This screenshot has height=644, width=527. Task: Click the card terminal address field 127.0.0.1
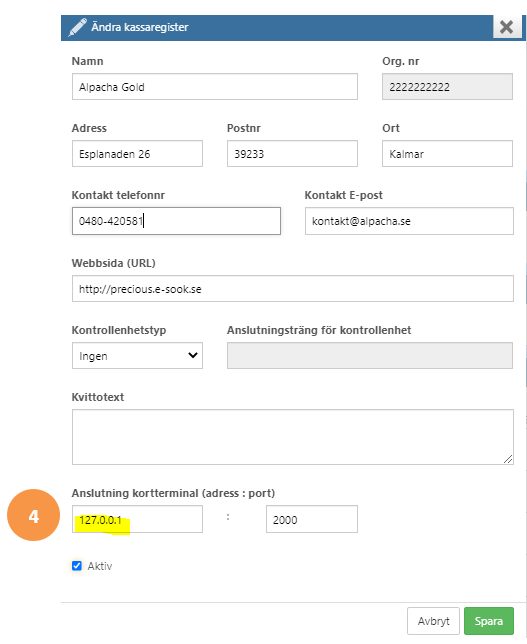tap(137, 519)
